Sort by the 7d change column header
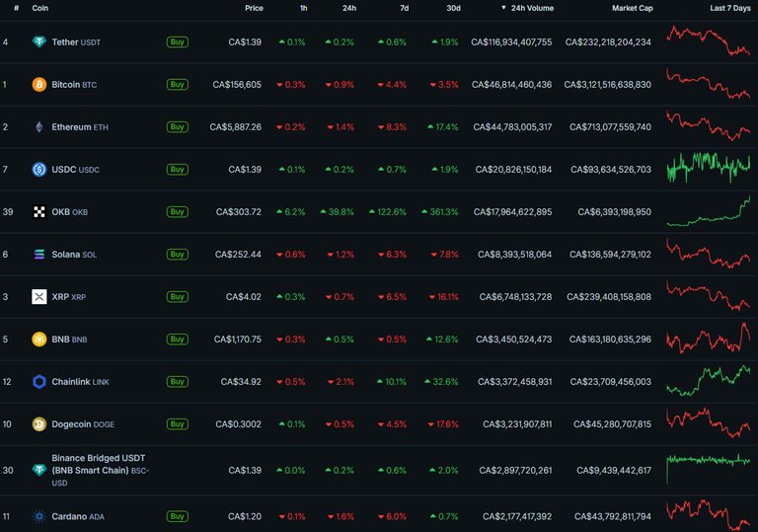This screenshot has width=758, height=532. click(x=404, y=8)
